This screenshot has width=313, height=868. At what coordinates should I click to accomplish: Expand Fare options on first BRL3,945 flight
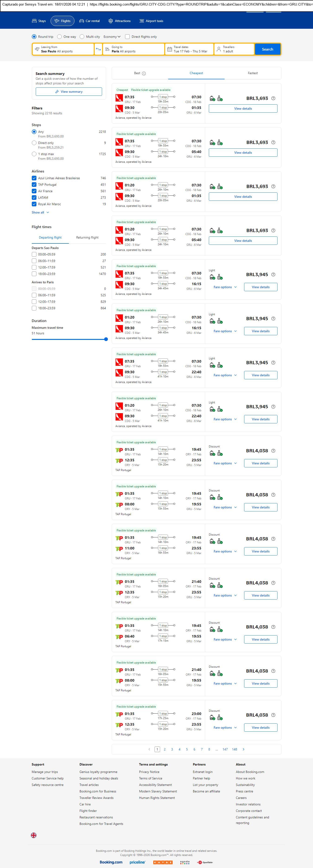[x=225, y=287]
